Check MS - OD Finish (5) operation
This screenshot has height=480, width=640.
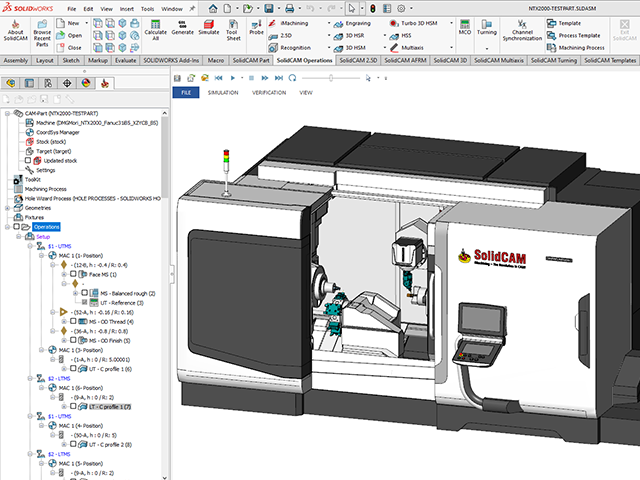73,340
